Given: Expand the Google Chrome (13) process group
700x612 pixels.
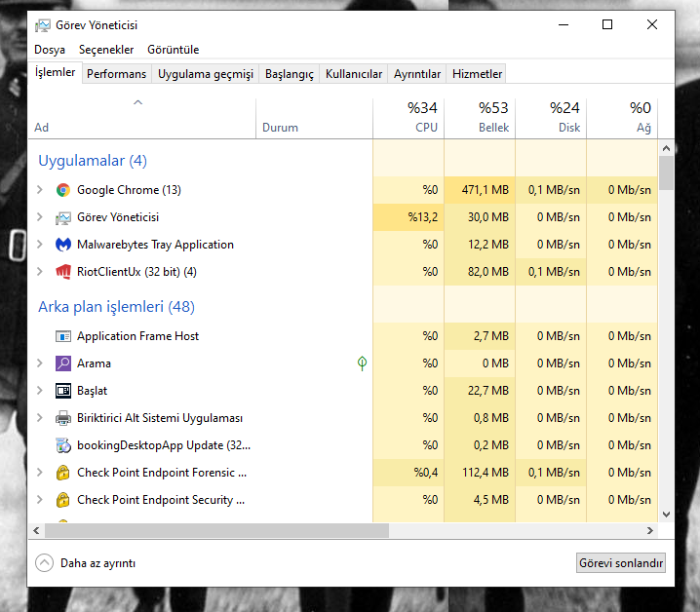Looking at the screenshot, I should [x=40, y=190].
